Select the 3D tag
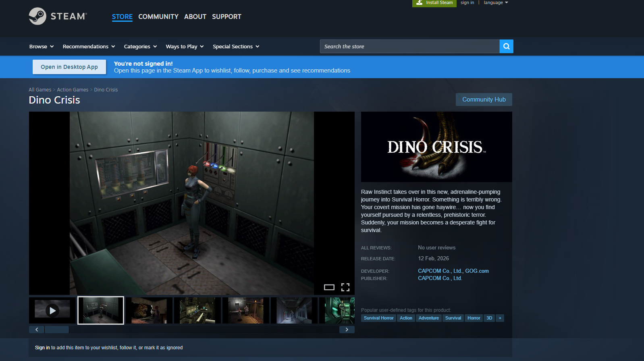 point(489,318)
